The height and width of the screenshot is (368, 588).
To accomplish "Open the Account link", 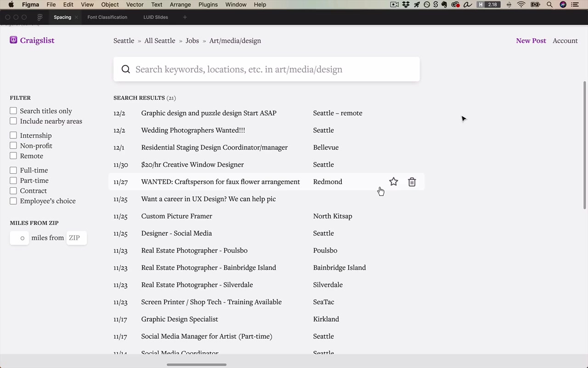I will coord(565,40).
